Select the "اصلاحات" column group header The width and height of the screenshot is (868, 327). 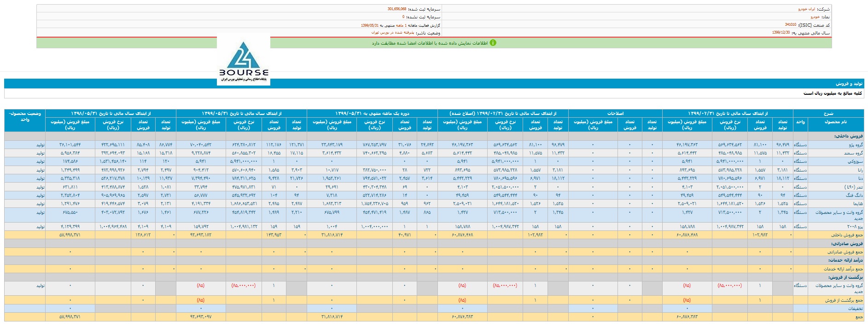point(615,113)
